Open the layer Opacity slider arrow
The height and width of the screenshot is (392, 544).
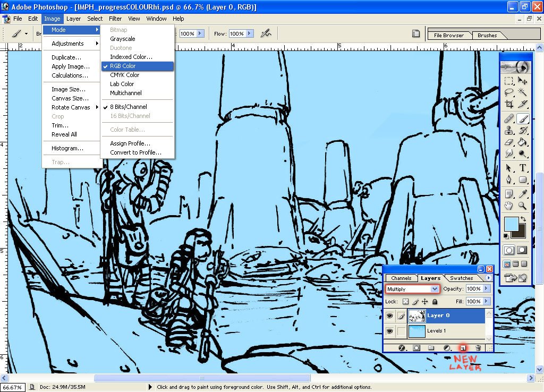486,288
